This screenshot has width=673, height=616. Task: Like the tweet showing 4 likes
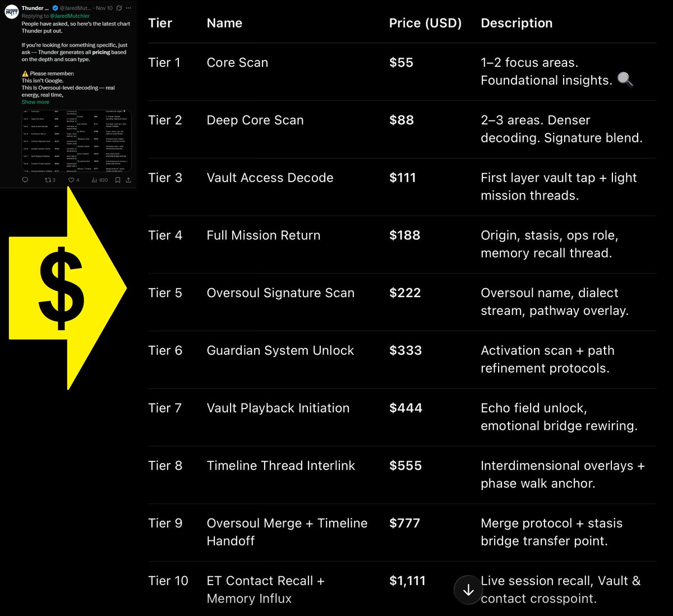73,180
